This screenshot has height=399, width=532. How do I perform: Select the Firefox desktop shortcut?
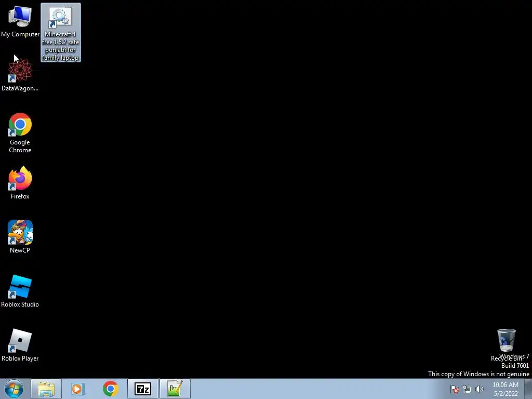[x=20, y=183]
